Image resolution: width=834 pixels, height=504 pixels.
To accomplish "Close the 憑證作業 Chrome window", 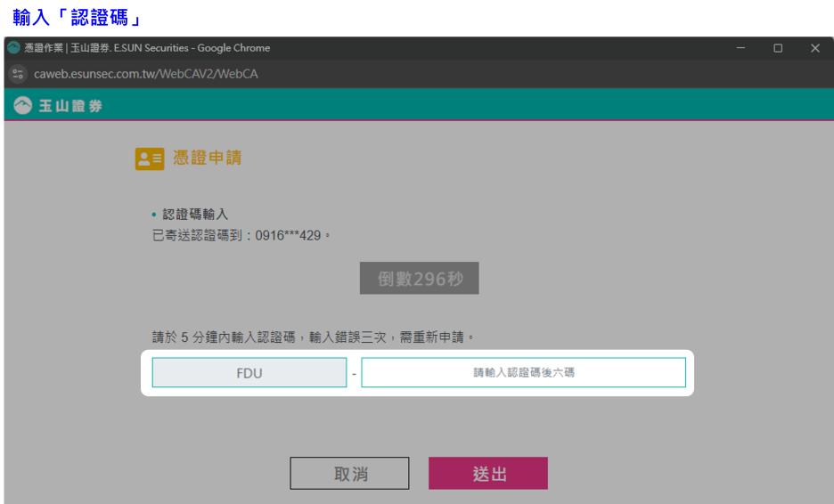I will pos(814,48).
